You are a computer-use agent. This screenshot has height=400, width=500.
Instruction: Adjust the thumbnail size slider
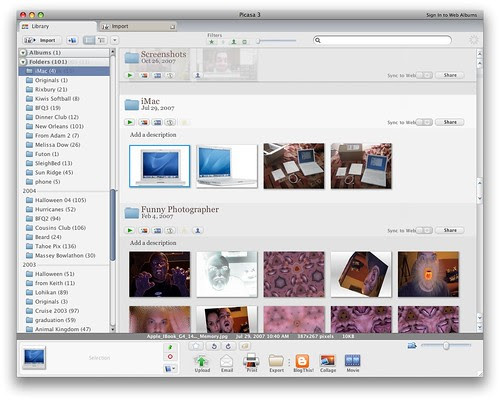[446, 346]
